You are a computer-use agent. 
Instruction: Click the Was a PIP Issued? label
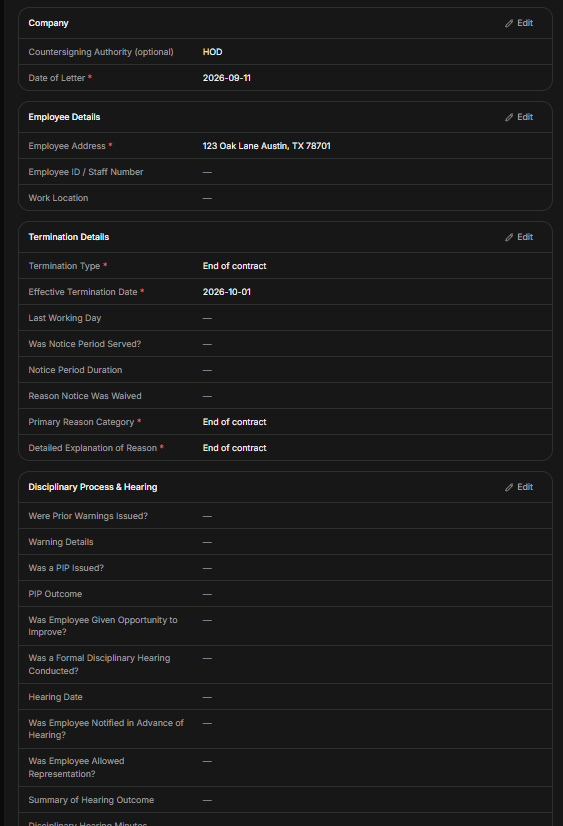click(x=66, y=568)
